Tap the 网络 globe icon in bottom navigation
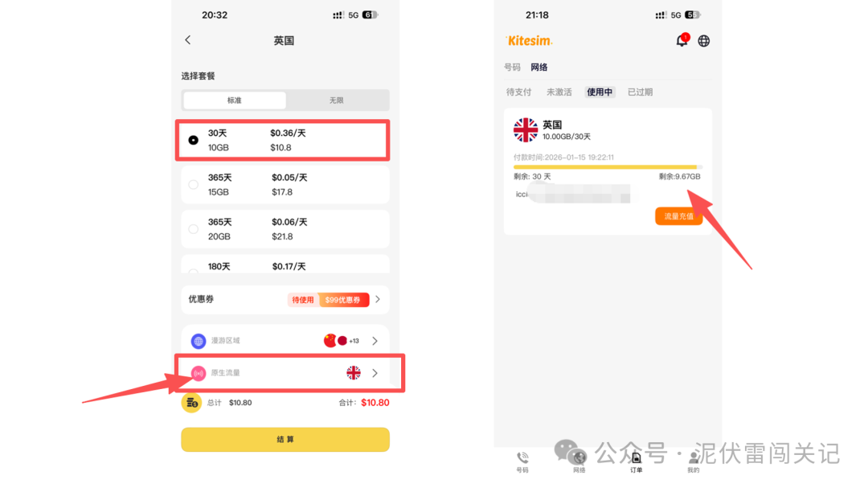 point(579,458)
